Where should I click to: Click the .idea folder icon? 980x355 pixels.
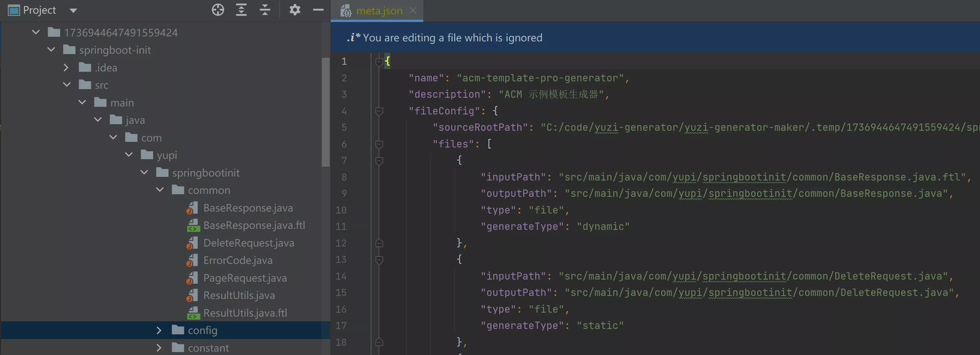84,67
